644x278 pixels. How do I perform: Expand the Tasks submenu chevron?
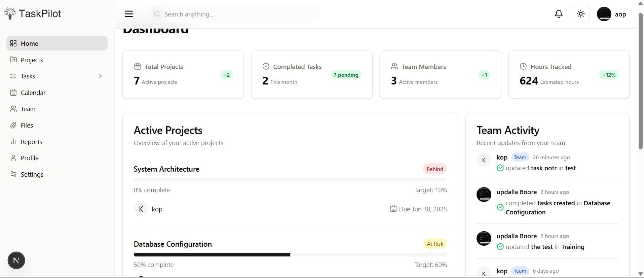coord(100,76)
